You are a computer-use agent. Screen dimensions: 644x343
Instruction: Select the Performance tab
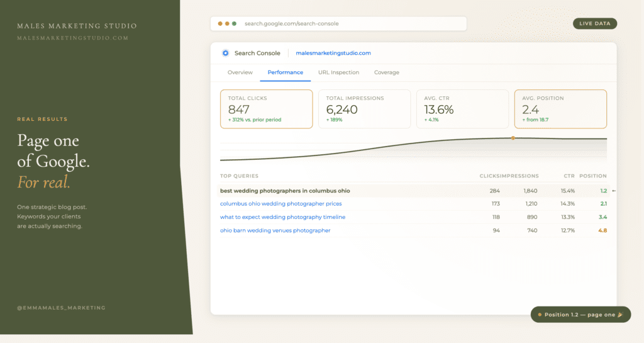point(286,72)
